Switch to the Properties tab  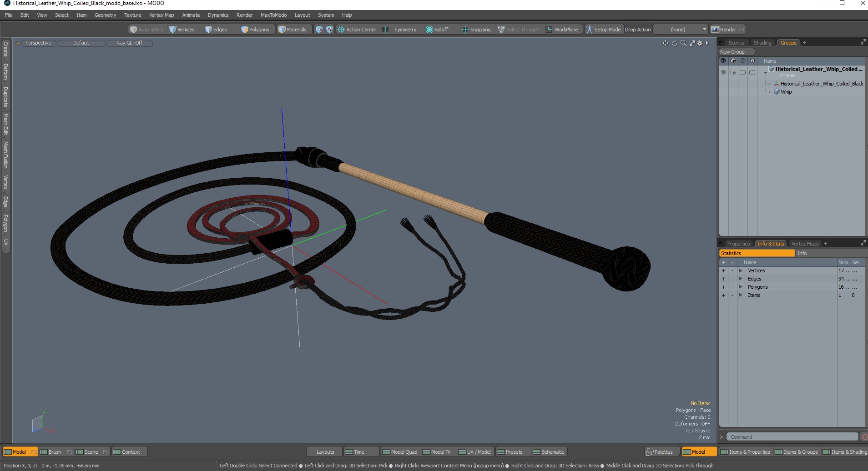coord(738,244)
